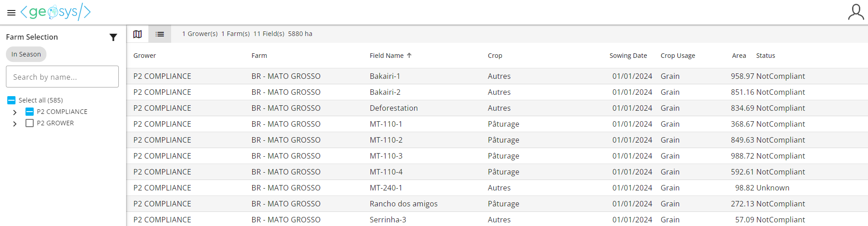Expand the P2 GROWER tree node
Image resolution: width=868 pixels, height=226 pixels.
15,123
